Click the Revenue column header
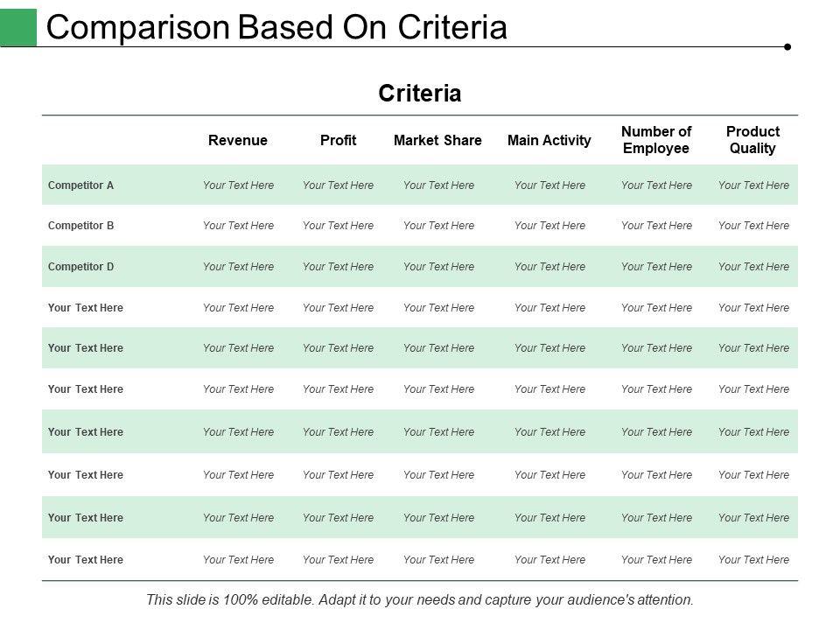The height and width of the screenshot is (630, 840). coord(238,140)
